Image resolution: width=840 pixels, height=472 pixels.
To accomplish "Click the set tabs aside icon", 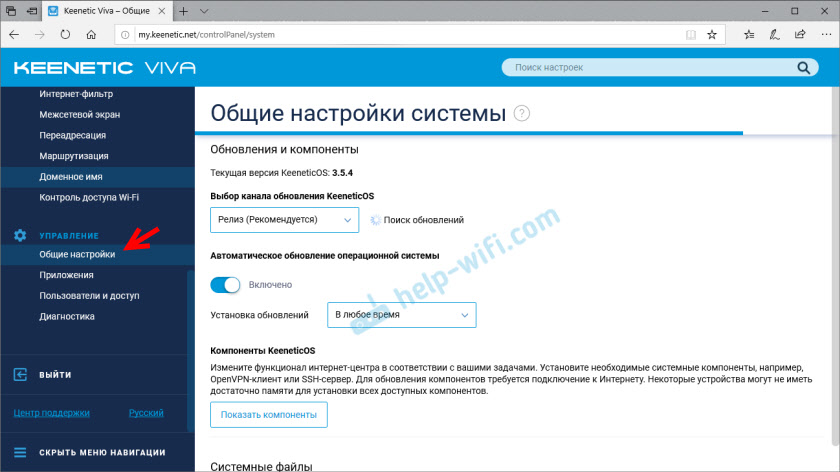I will coord(32,11).
